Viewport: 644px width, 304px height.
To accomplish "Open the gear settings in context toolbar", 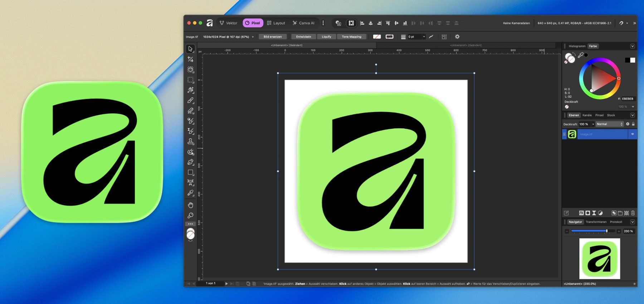I will 457,37.
